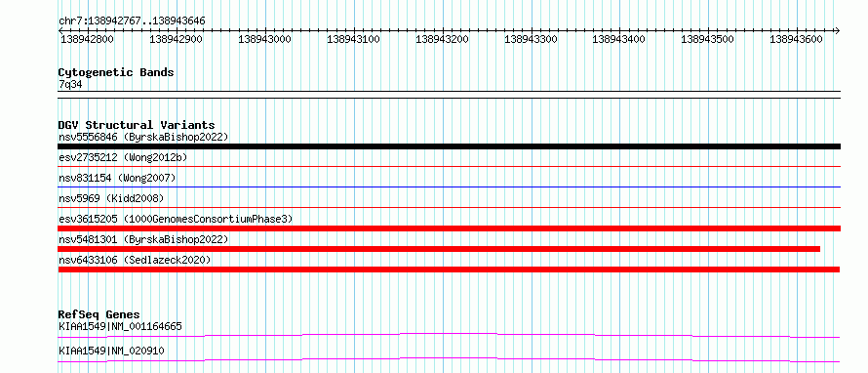Click ruler position 138943500
This screenshot has width=868, height=373.
(707, 39)
